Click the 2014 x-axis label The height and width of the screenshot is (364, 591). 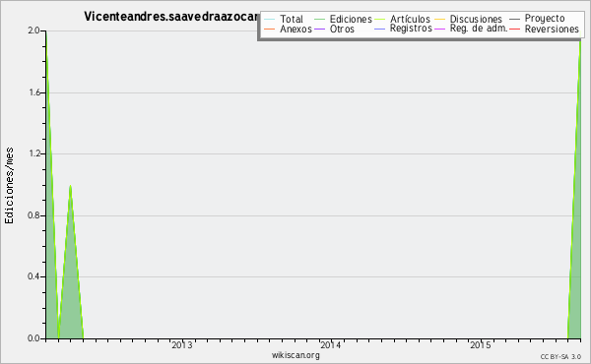click(331, 345)
